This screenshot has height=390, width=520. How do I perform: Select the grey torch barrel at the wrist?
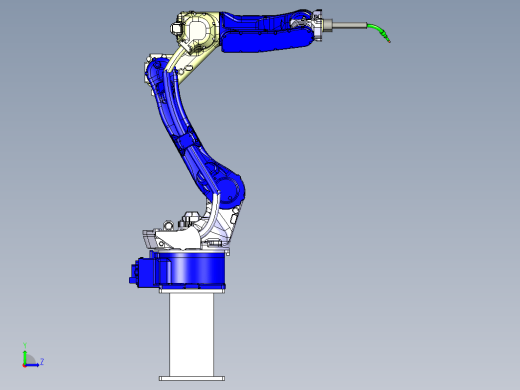pos(350,25)
